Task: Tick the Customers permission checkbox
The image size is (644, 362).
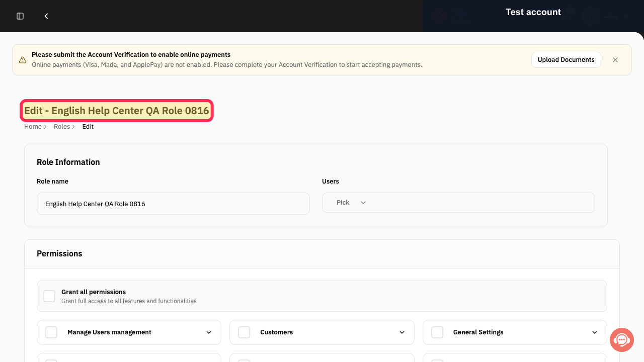Action: point(244,332)
